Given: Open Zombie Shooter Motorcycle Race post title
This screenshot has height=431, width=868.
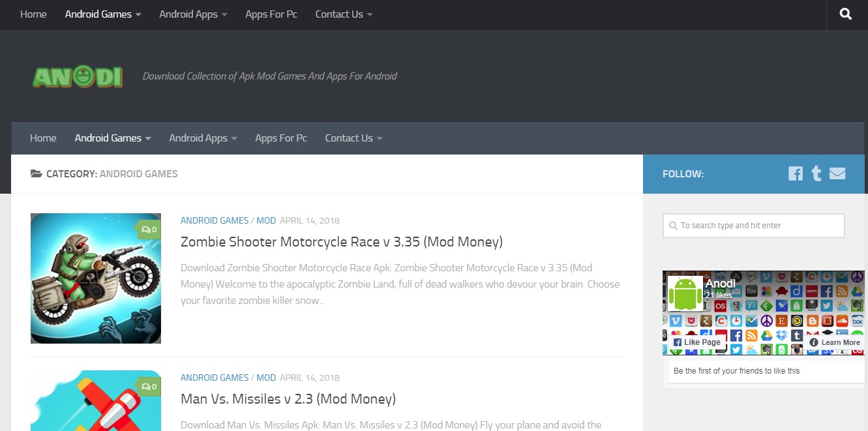Looking at the screenshot, I should (341, 242).
